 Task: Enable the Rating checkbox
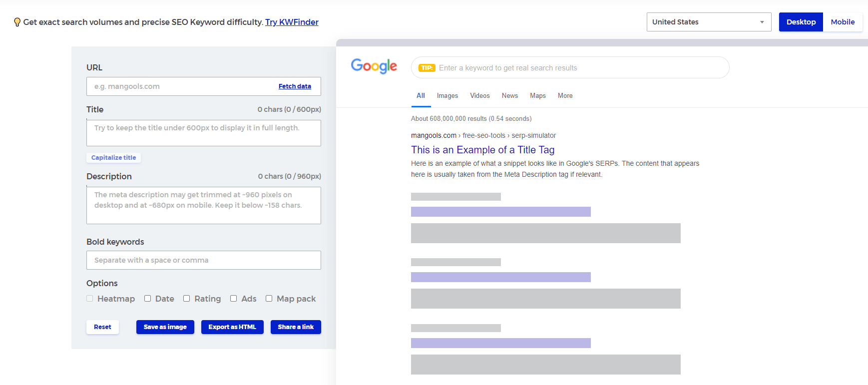click(x=187, y=299)
